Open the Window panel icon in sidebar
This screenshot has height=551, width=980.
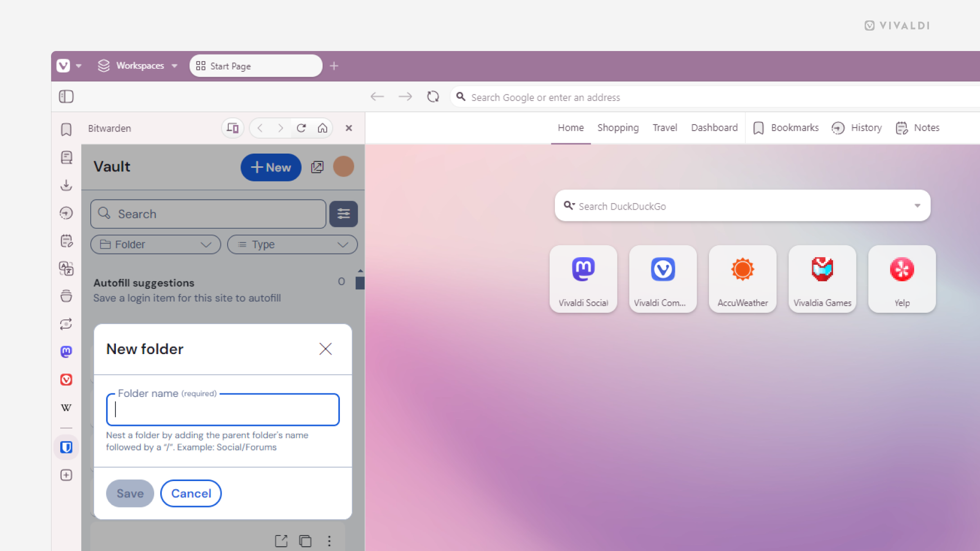(66, 296)
